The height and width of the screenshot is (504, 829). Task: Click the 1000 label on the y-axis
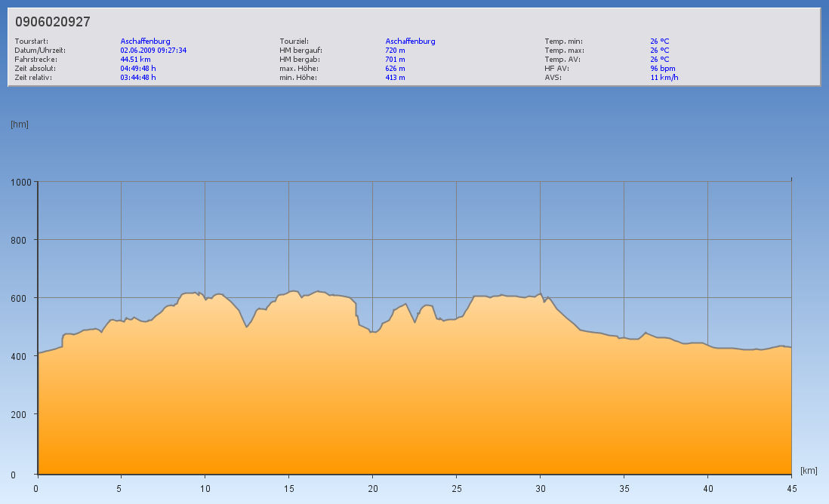tap(21, 182)
